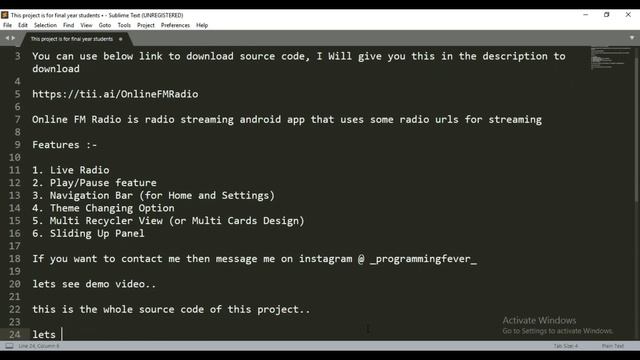Close the unsaved tab using its dot icon
Image resolution: width=640 pixels, height=360 pixels.
[x=120, y=39]
